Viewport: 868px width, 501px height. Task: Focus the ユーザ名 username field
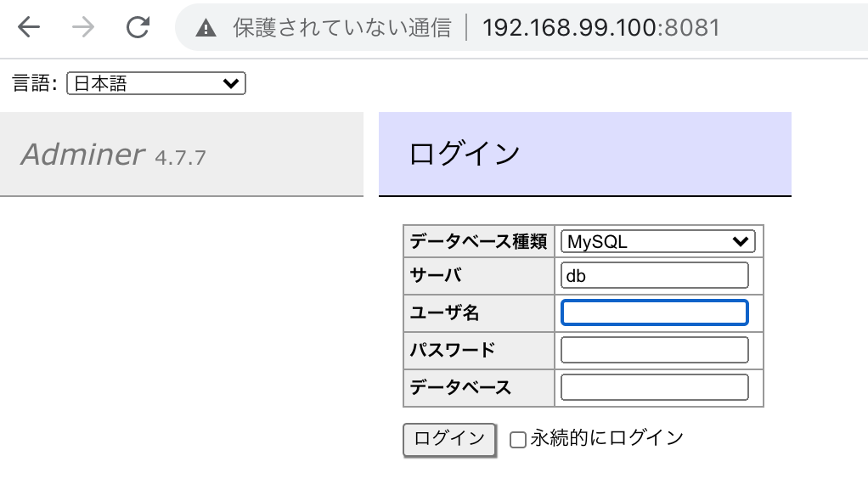(x=654, y=312)
